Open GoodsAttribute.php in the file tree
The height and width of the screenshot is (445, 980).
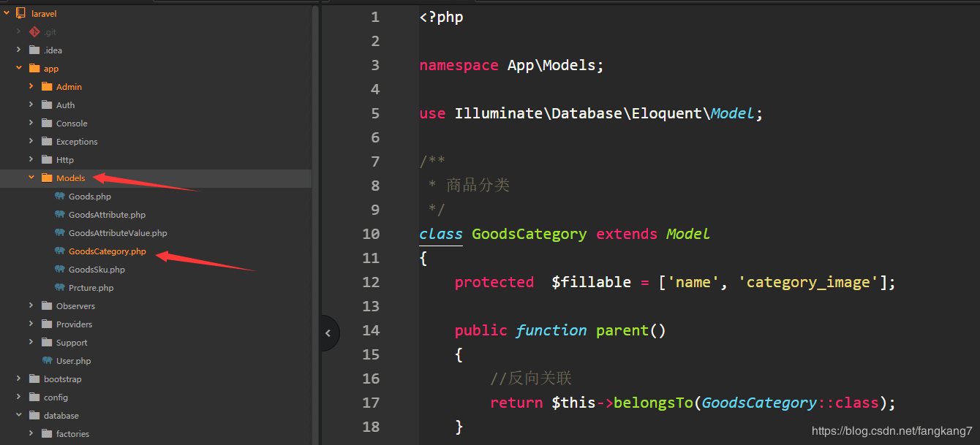pos(107,215)
